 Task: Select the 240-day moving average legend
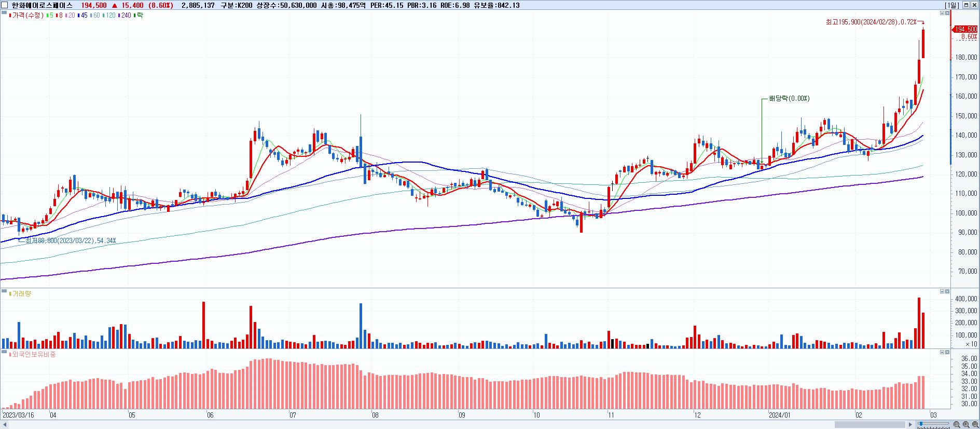(125, 16)
